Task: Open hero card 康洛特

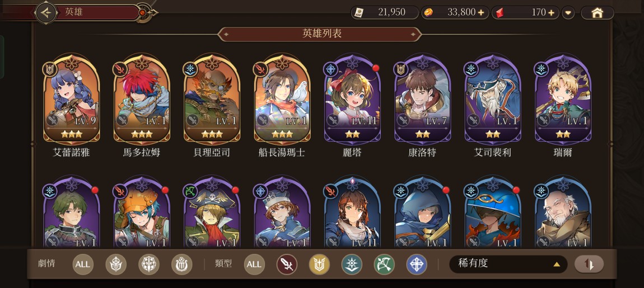Action: tap(422, 106)
